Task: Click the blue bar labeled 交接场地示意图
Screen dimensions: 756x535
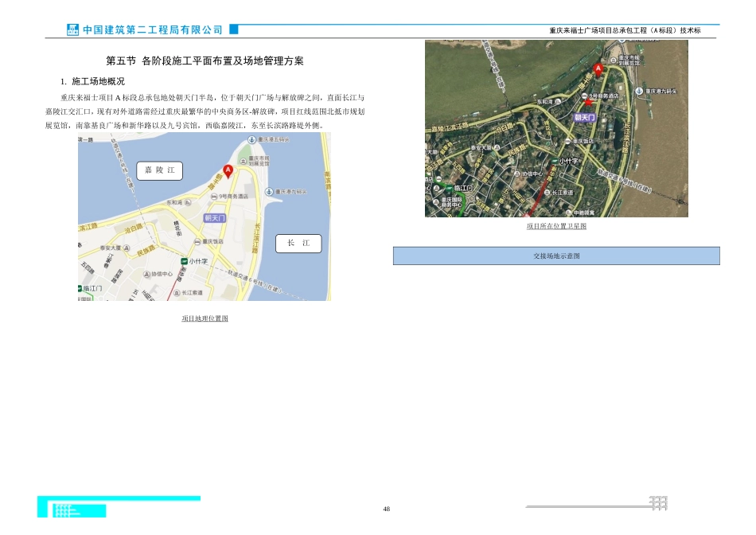Action: [556, 256]
